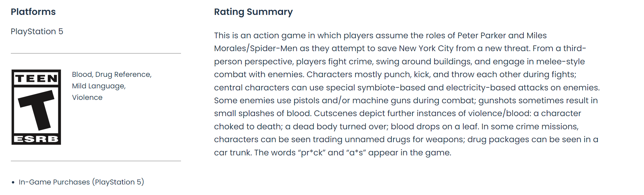Select the Rating Summary heading

click(253, 12)
